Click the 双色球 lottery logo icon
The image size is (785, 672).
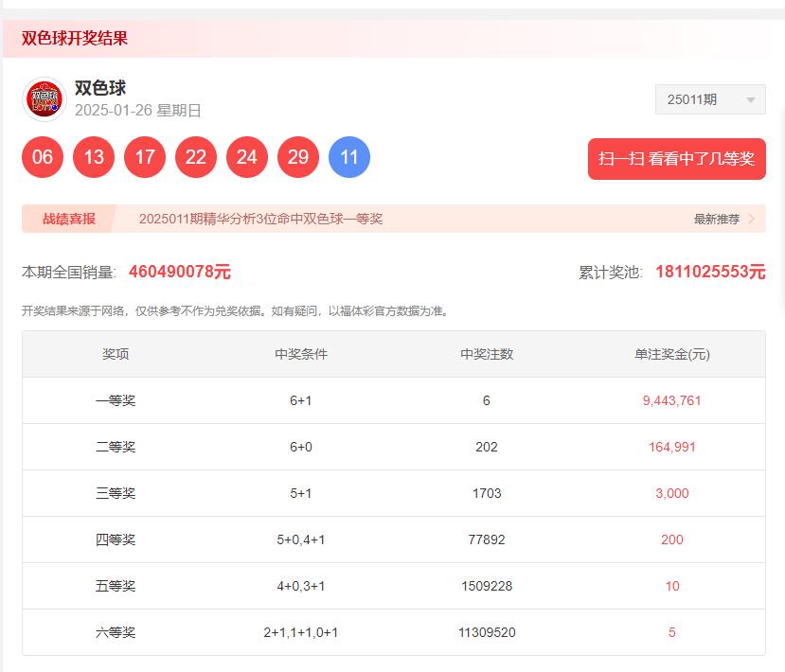[x=45, y=99]
